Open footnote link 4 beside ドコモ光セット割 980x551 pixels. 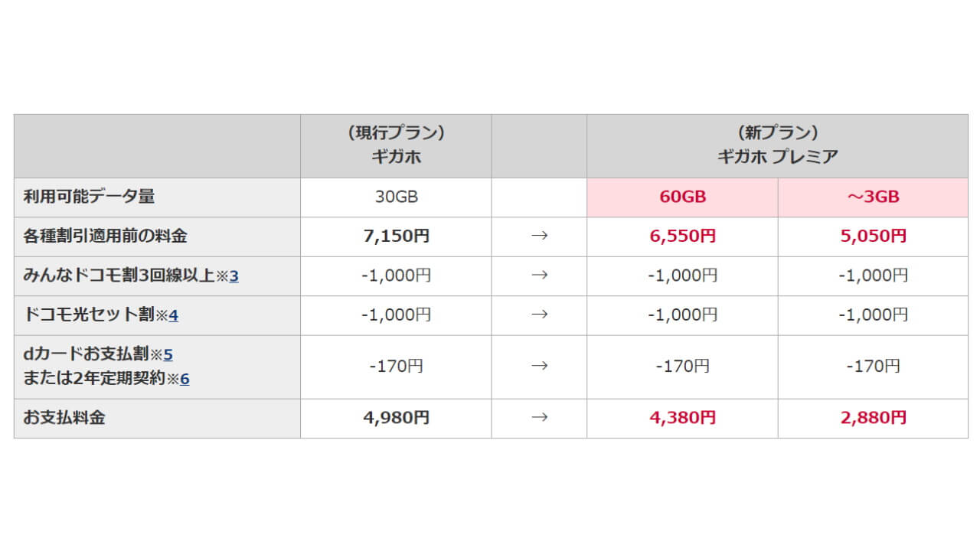pos(173,315)
